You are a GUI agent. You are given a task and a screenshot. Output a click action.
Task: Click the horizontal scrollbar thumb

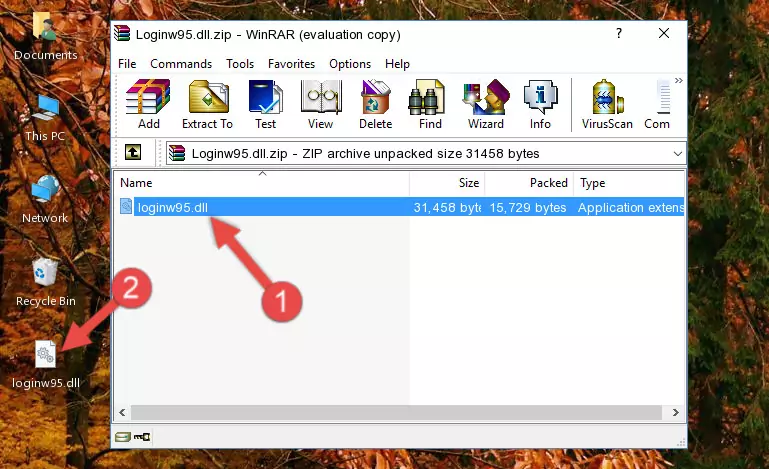396,413
